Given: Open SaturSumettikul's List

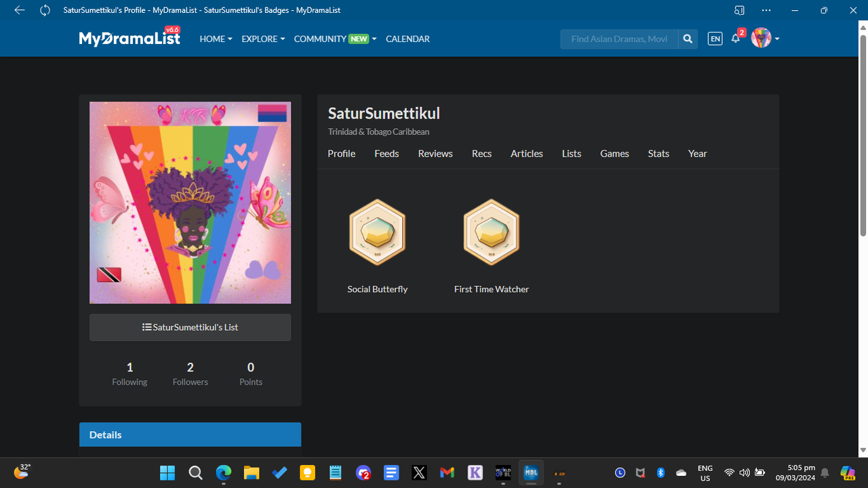Looking at the screenshot, I should coord(190,327).
